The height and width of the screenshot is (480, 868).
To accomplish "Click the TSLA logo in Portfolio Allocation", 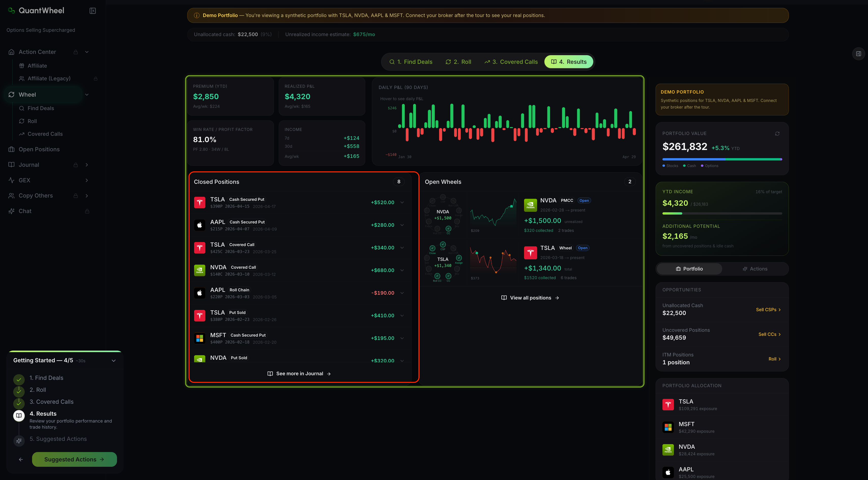I will tap(668, 404).
